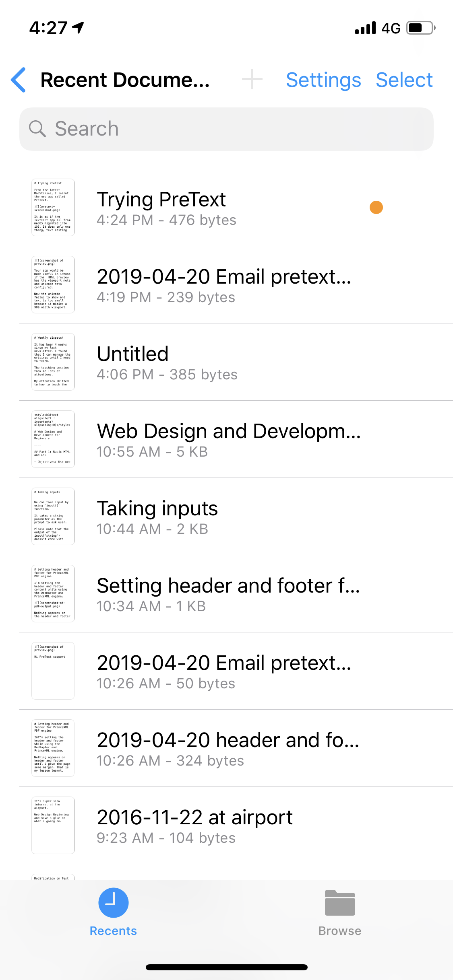Image resolution: width=453 pixels, height=980 pixels.
Task: Tap the Browse folder icon
Action: click(340, 903)
